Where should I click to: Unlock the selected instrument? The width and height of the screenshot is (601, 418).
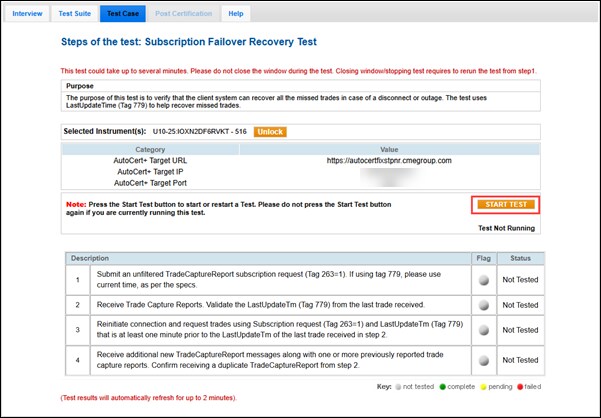270,131
